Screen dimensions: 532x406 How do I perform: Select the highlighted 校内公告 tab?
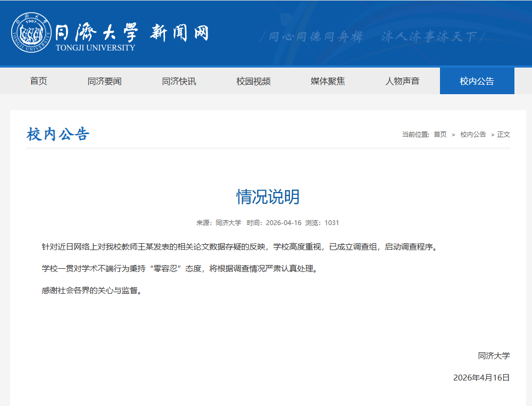[x=477, y=81]
